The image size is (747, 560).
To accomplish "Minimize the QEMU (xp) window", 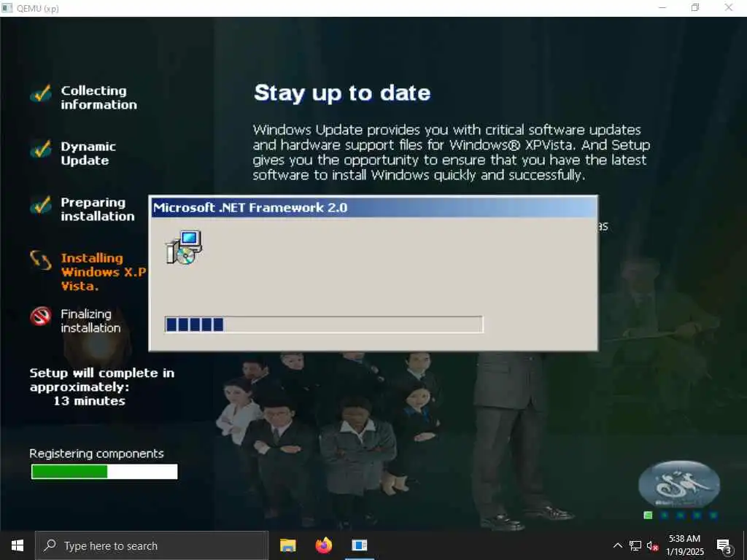I will click(x=662, y=7).
